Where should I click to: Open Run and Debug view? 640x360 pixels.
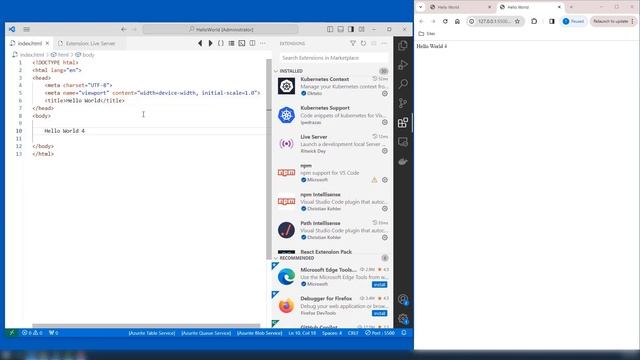tap(403, 65)
